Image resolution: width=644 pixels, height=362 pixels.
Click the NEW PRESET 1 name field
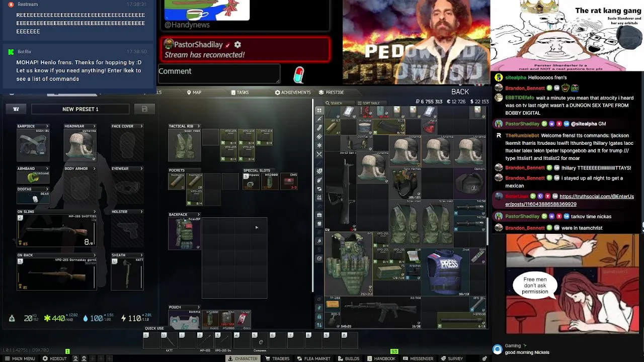(80, 109)
